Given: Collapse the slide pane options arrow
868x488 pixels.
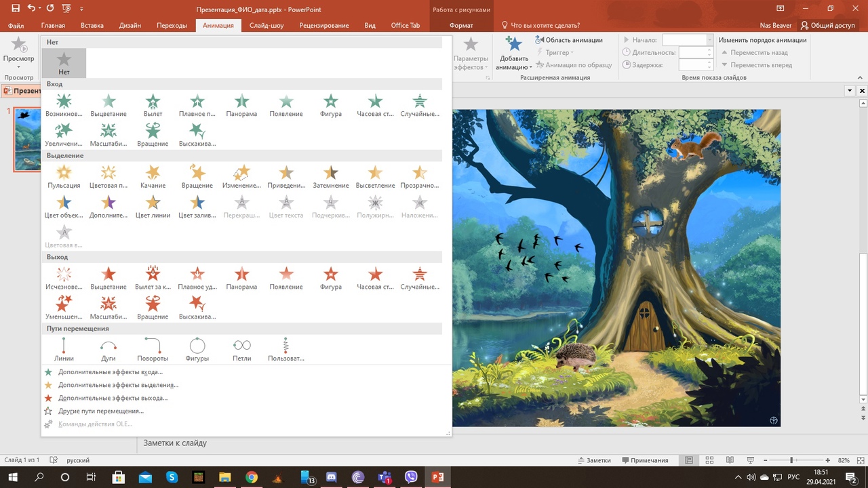Looking at the screenshot, I should pos(850,91).
